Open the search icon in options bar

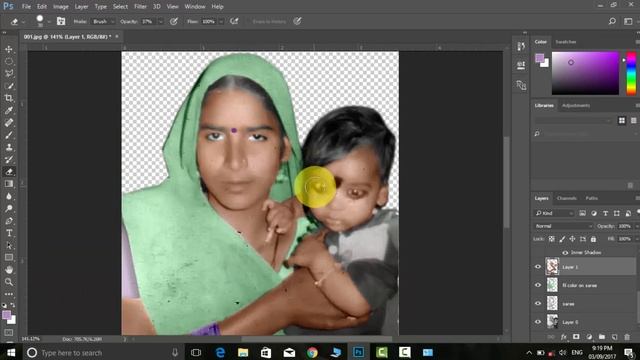[612, 21]
